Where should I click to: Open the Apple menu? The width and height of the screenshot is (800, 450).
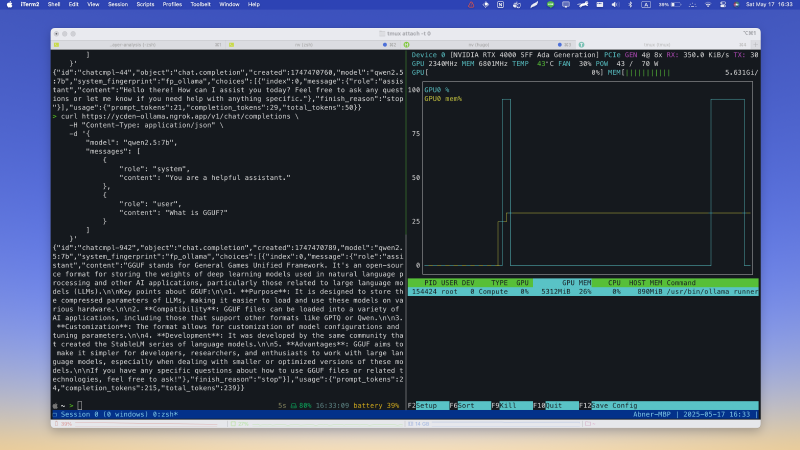coord(9,5)
